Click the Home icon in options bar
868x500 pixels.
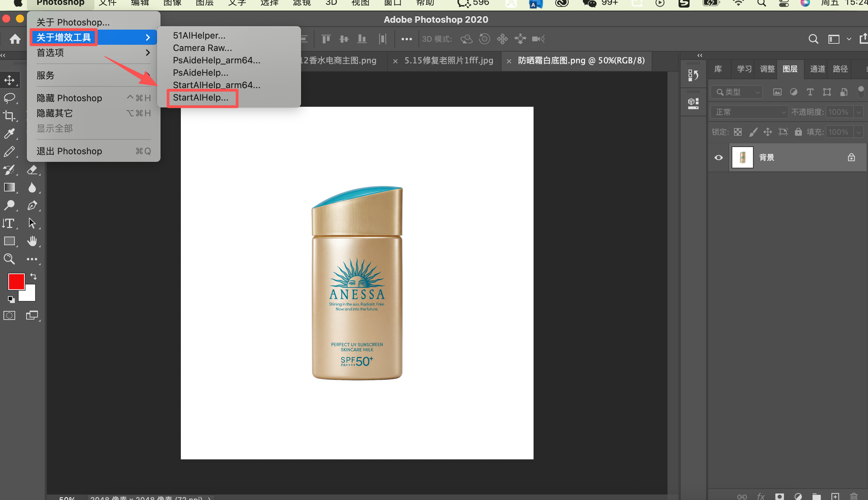point(15,39)
